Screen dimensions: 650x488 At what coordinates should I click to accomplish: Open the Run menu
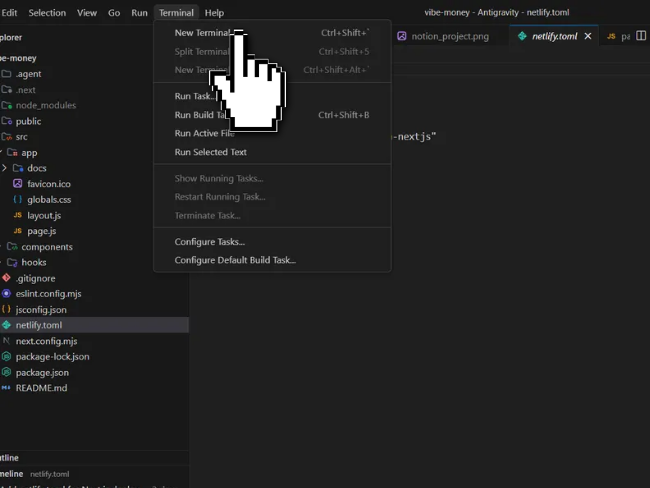coord(139,13)
